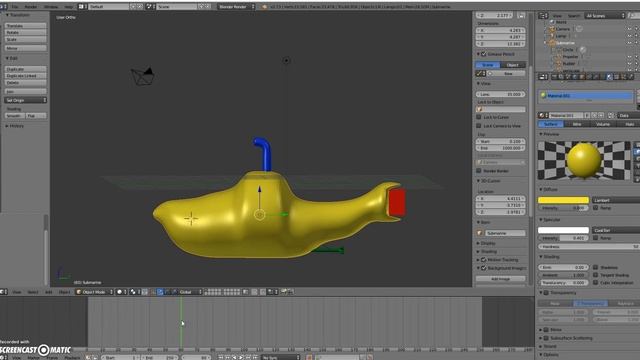This screenshot has height=360, width=640.
Task: Toggle the specular Ramp checkbox
Action: point(596,238)
